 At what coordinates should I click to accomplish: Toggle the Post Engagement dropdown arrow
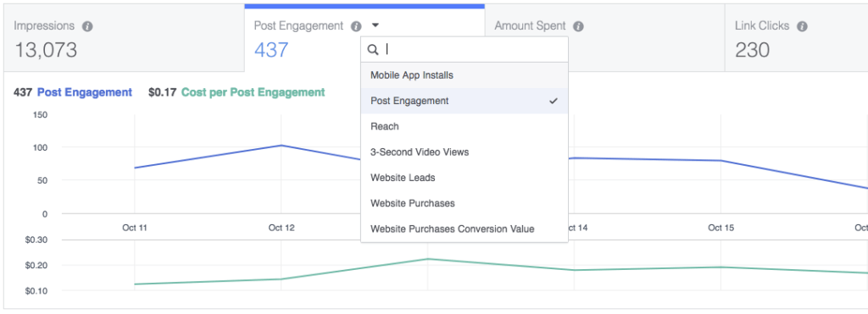(376, 25)
